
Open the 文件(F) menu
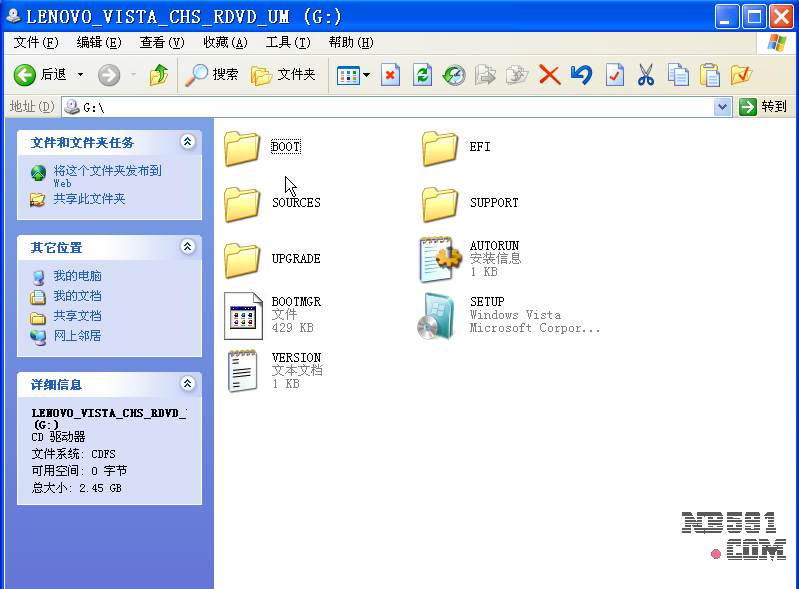click(36, 42)
